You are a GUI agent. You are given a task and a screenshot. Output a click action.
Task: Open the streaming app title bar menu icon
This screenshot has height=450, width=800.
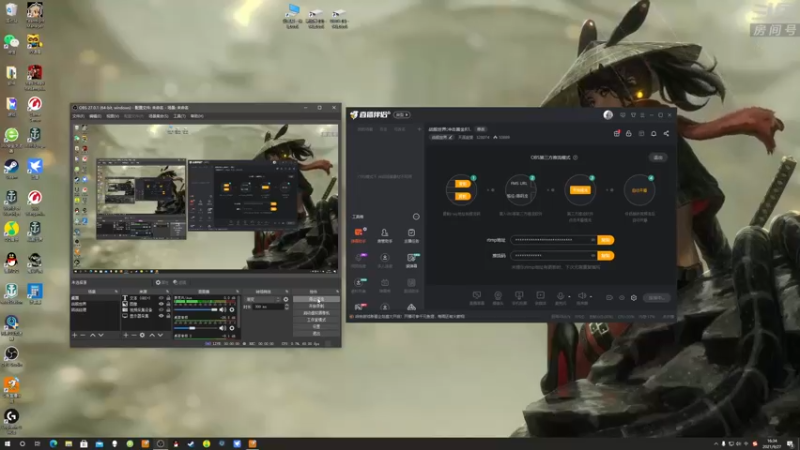point(642,115)
